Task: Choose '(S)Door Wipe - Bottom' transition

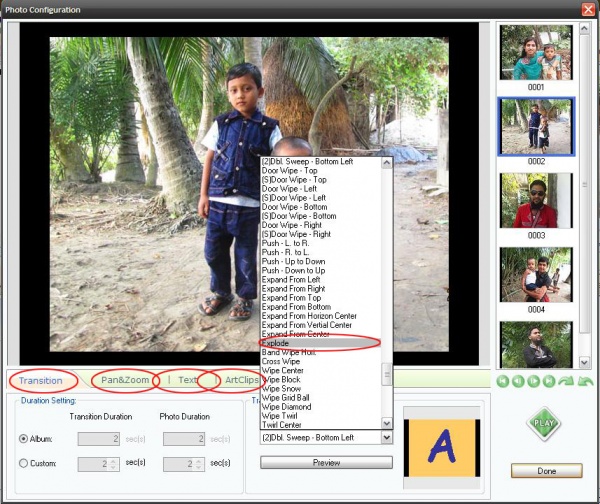Action: [x=321, y=216]
